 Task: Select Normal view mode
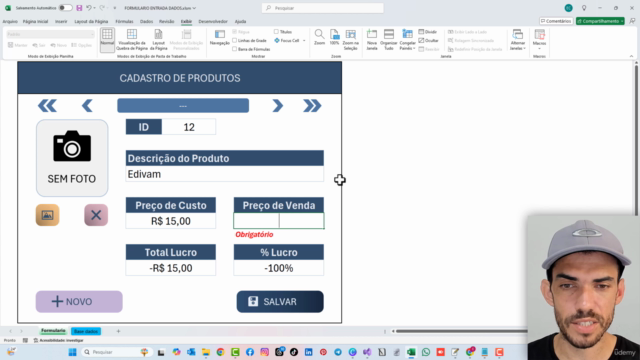[x=107, y=40]
